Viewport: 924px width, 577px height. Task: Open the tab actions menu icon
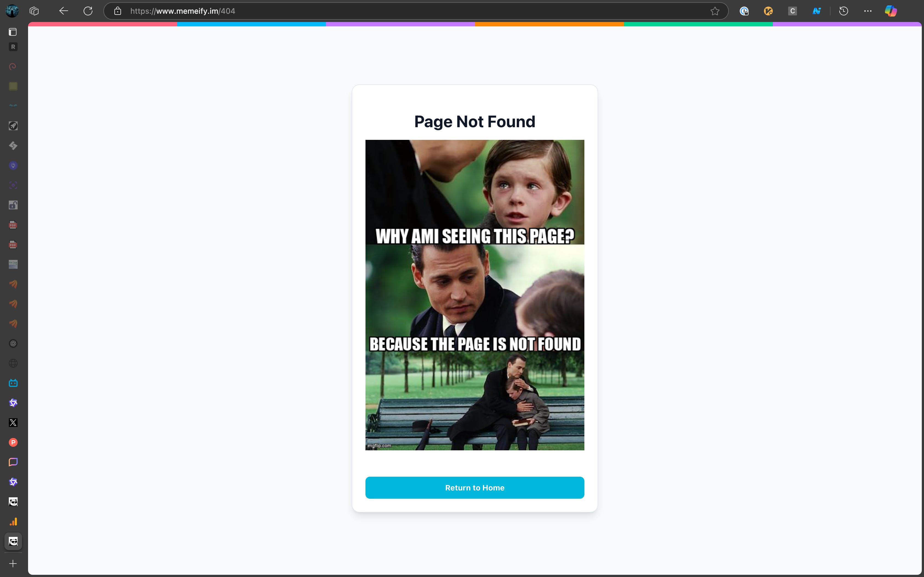[34, 11]
